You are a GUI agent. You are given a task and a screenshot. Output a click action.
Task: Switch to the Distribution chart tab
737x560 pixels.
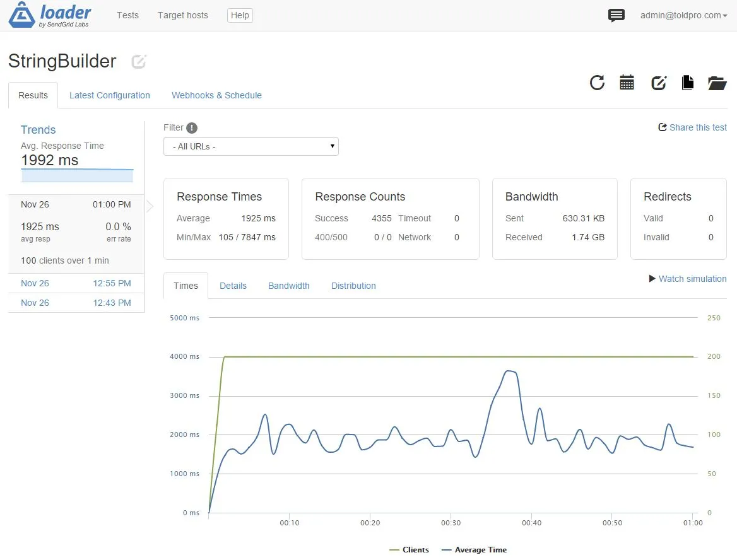tap(353, 286)
